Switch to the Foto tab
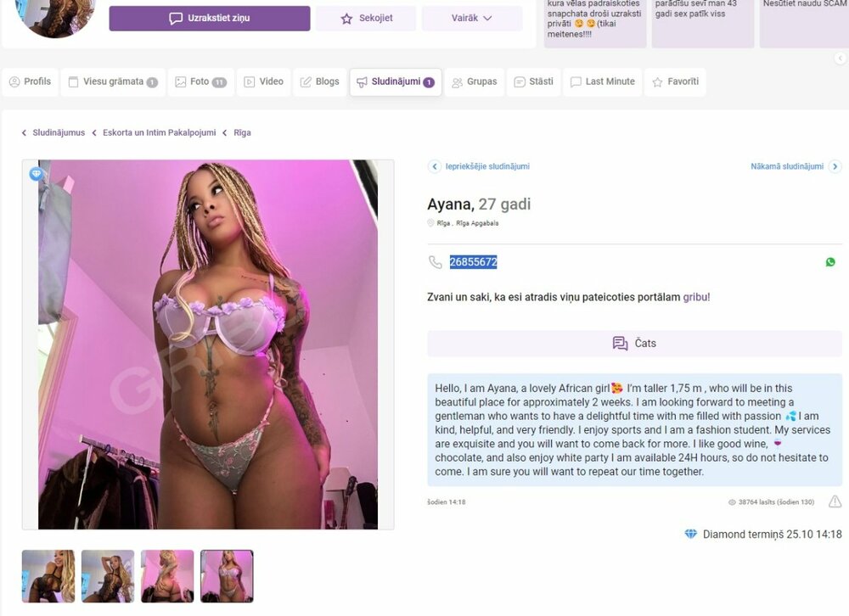Image resolution: width=849 pixels, height=616 pixels. pos(201,81)
